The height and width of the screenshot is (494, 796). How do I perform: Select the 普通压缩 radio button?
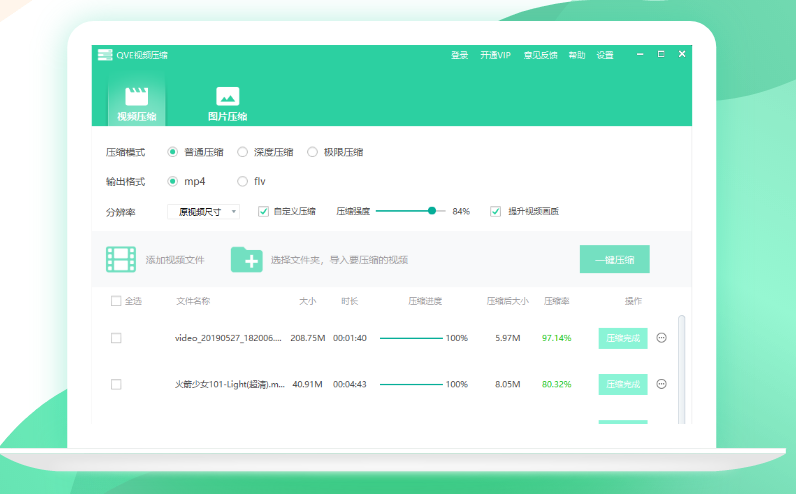point(173,152)
